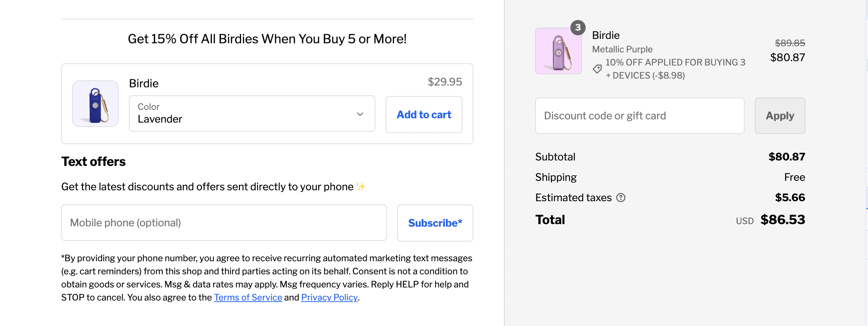Open the Color dropdown chevron arrow
Viewport: 868px width, 326px height.
[360, 114]
